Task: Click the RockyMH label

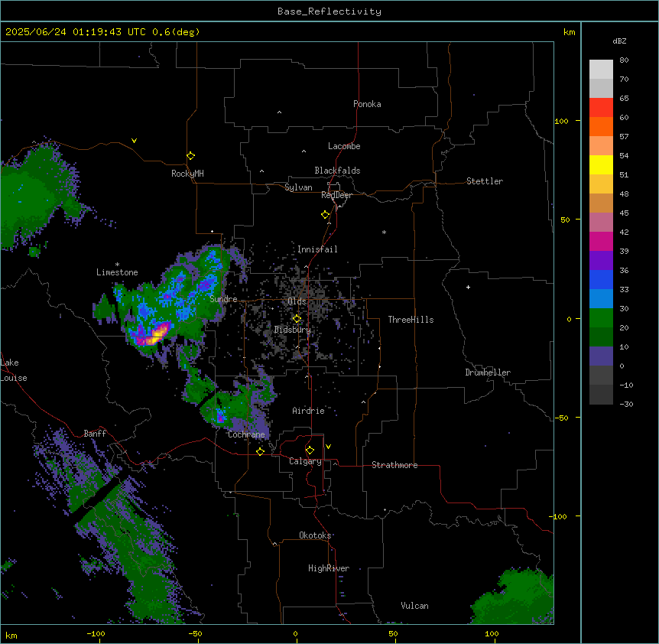Action: click(x=187, y=174)
